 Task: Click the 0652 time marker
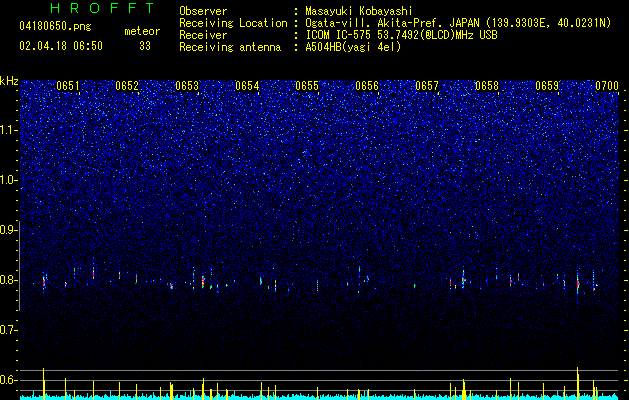(x=127, y=86)
